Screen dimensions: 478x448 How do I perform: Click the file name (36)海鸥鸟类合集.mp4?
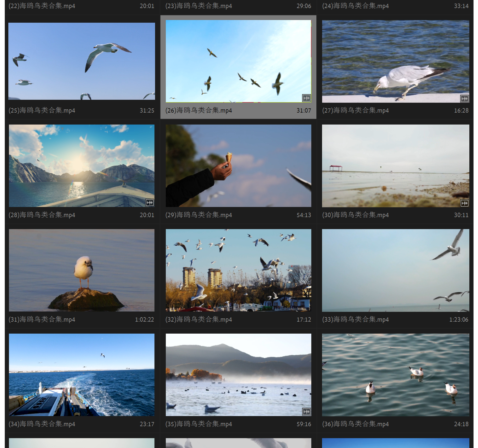(356, 424)
